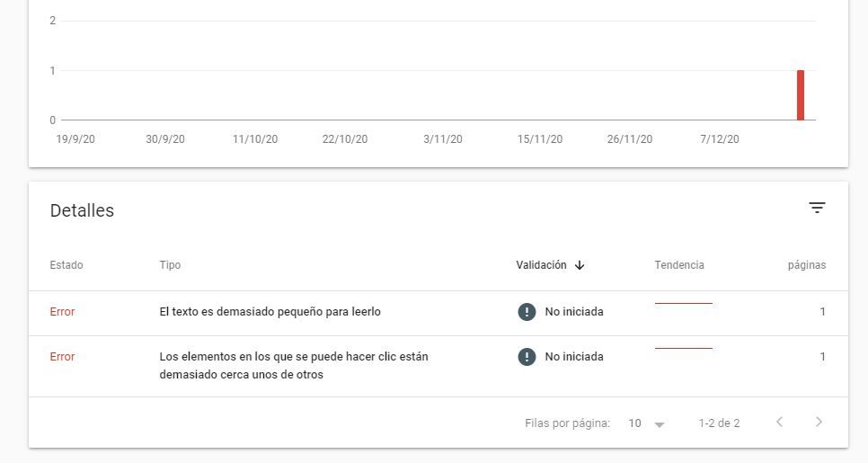Sort by Validación column header
The image size is (868, 463).
click(x=542, y=265)
